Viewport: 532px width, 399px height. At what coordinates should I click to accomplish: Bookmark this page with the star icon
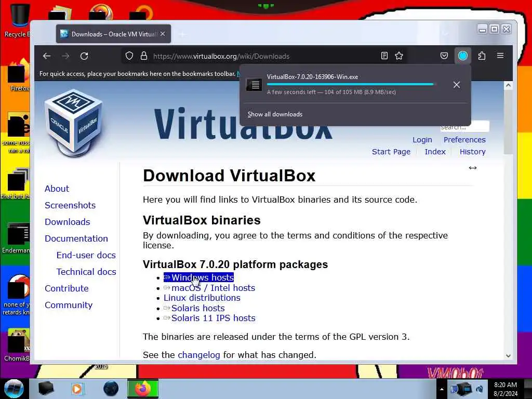tap(399, 56)
